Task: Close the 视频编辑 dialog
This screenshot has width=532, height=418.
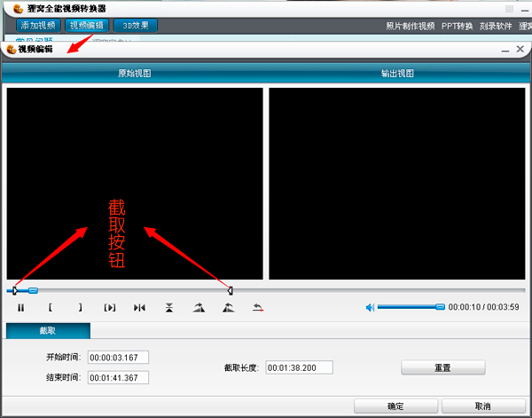Action: [520, 49]
